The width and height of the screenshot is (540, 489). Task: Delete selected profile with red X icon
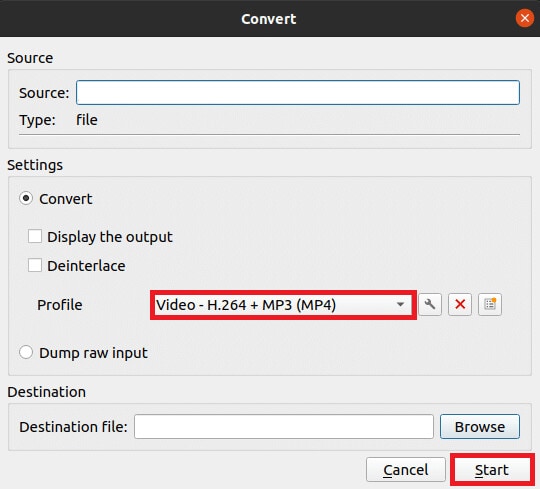460,304
